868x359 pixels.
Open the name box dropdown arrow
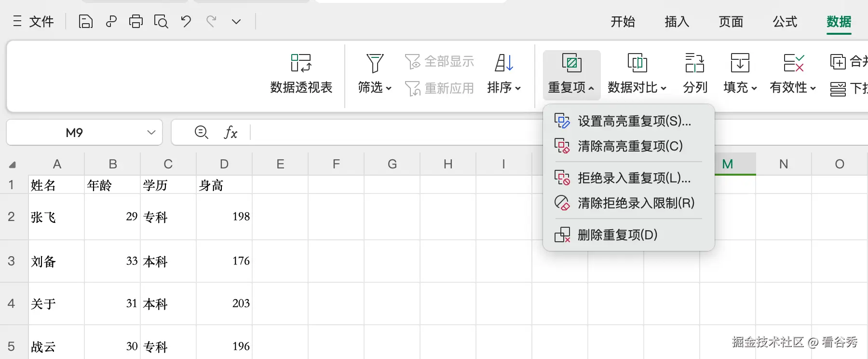coord(151,132)
